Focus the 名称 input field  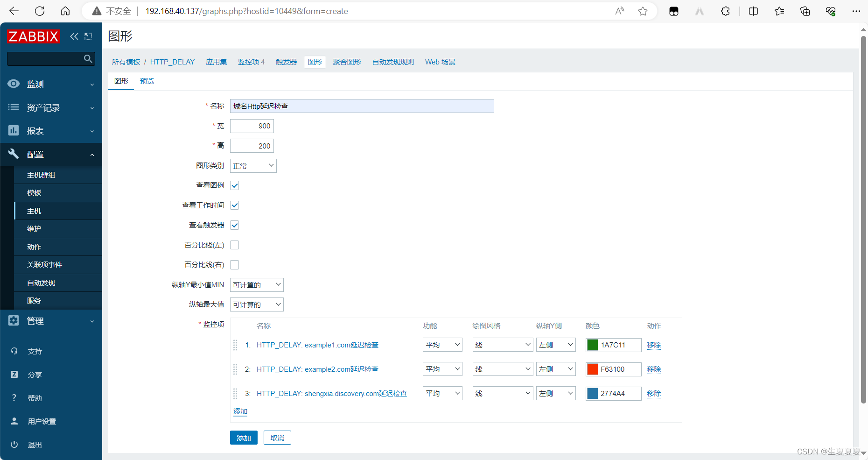click(x=362, y=106)
